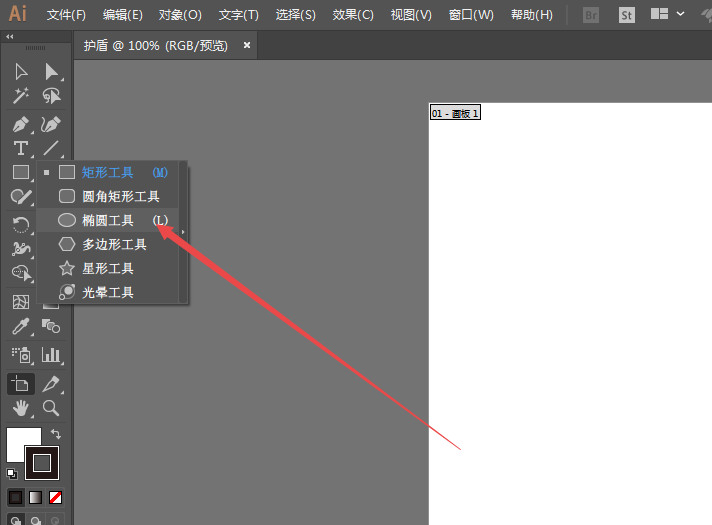Choose 星形工具 from flyout
Screen dimensions: 712x525
pos(108,268)
